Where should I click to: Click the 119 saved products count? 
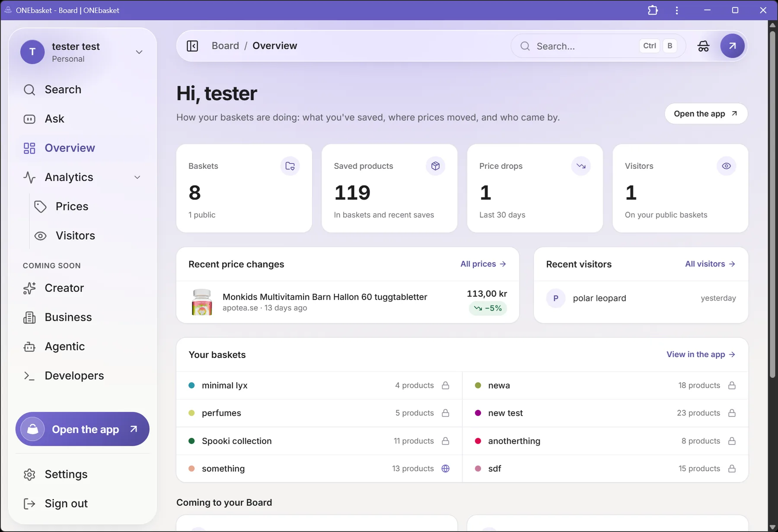click(x=352, y=193)
